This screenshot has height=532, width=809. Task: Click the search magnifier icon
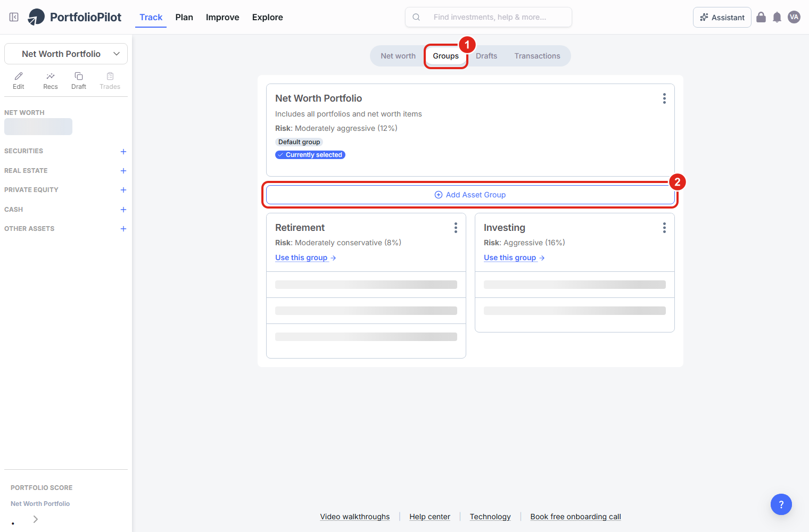click(416, 17)
